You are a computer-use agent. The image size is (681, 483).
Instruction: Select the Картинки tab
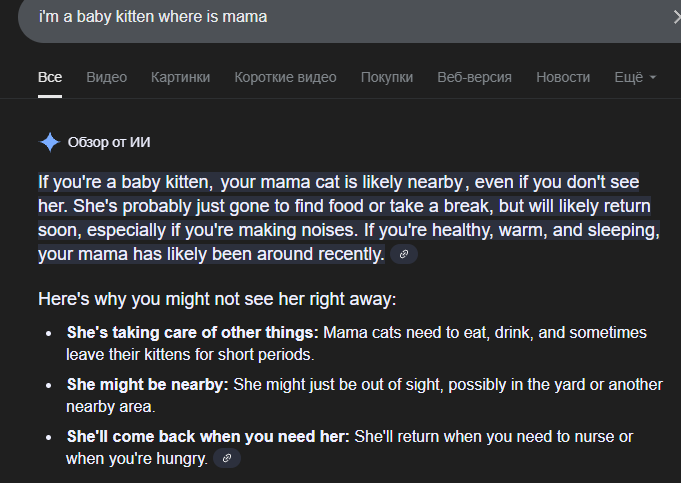[x=181, y=77]
